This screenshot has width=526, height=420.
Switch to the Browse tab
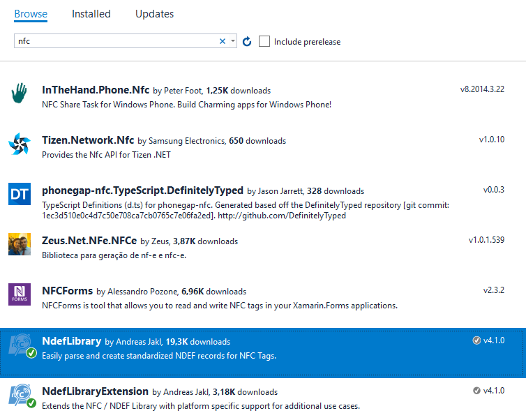(x=31, y=14)
